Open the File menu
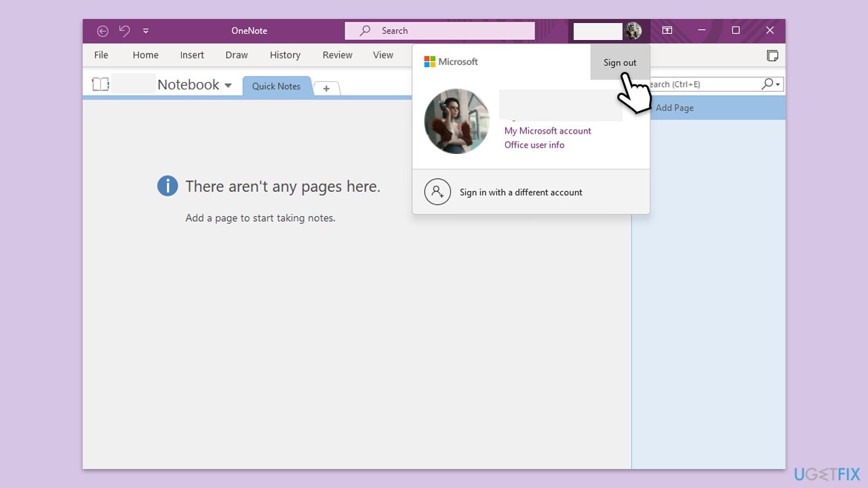Image resolution: width=868 pixels, height=488 pixels. pyautogui.click(x=101, y=55)
